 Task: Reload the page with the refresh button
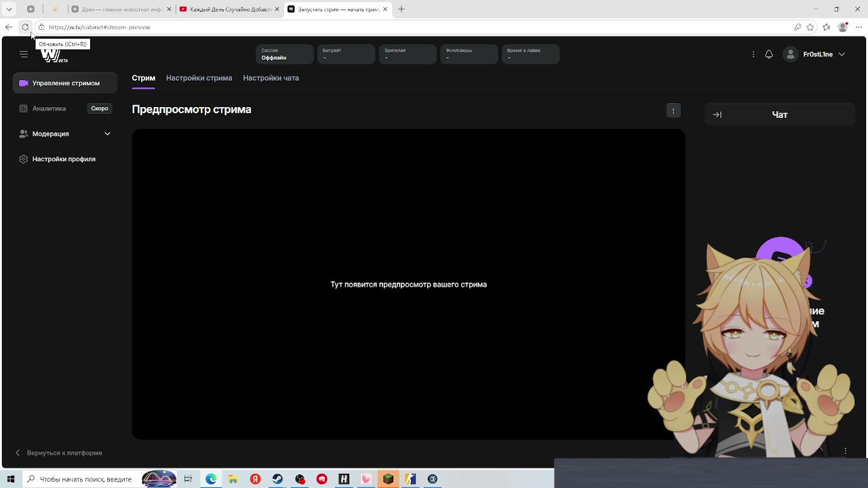[x=25, y=27]
